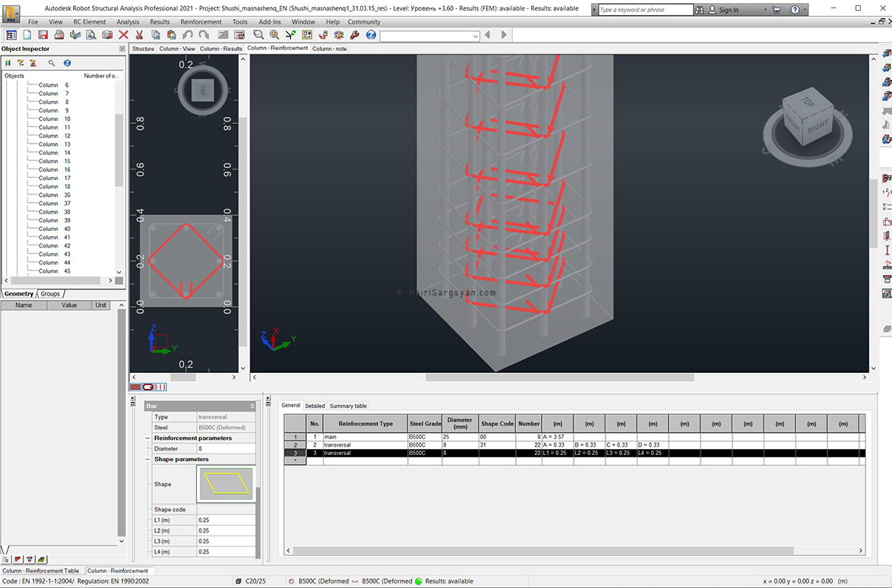Open the Reinforcement menu
Screen dimensions: 892x588
click(x=201, y=22)
